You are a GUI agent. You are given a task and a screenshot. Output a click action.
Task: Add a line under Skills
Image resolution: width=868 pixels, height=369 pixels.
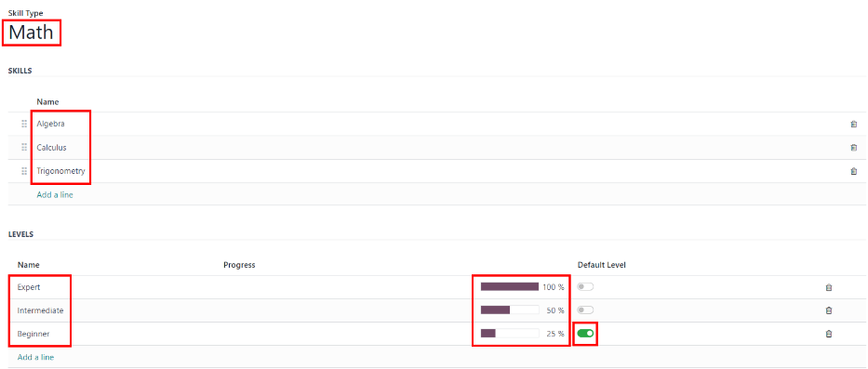point(55,195)
